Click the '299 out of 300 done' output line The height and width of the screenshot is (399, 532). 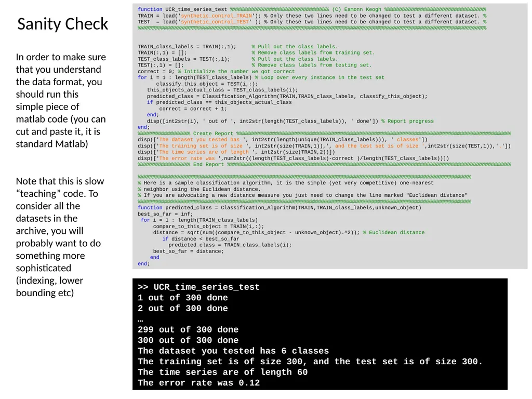pyautogui.click(x=188, y=329)
